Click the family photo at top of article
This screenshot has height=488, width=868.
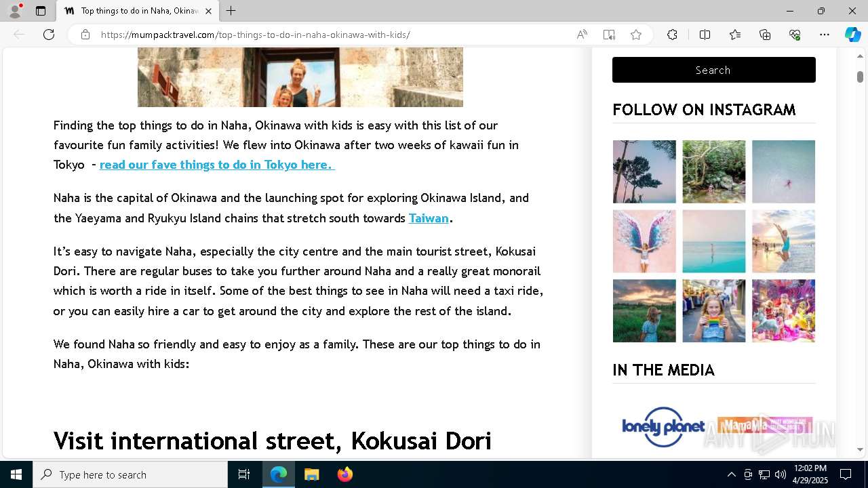(300, 77)
